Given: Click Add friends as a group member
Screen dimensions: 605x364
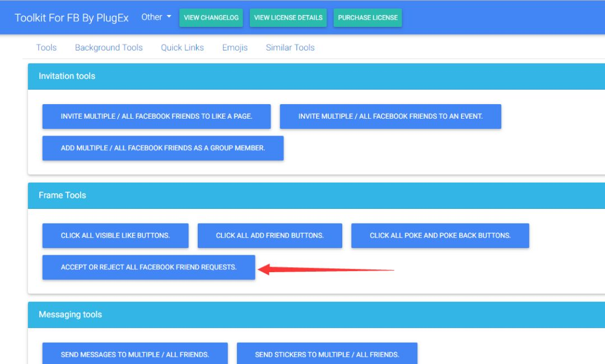Looking at the screenshot, I should click(163, 148).
